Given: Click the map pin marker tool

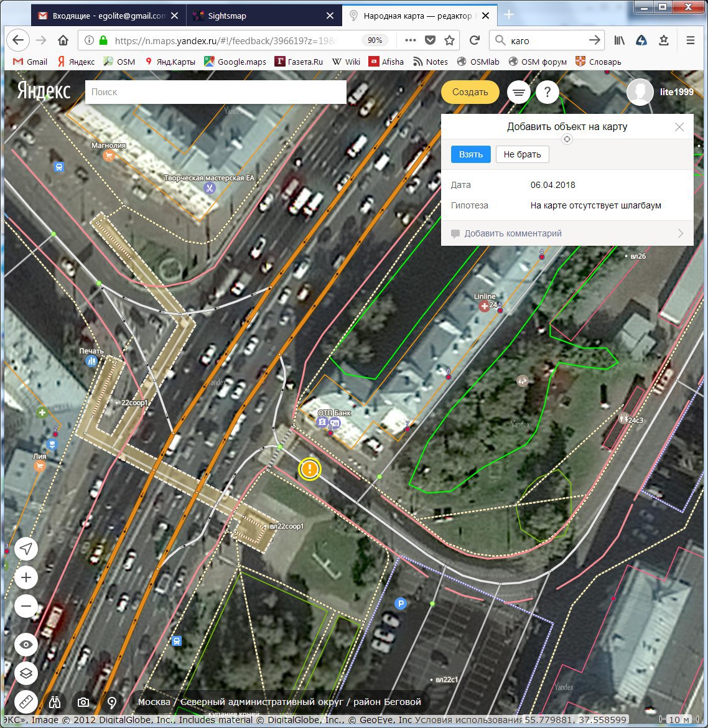Looking at the screenshot, I should pyautogui.click(x=112, y=702).
